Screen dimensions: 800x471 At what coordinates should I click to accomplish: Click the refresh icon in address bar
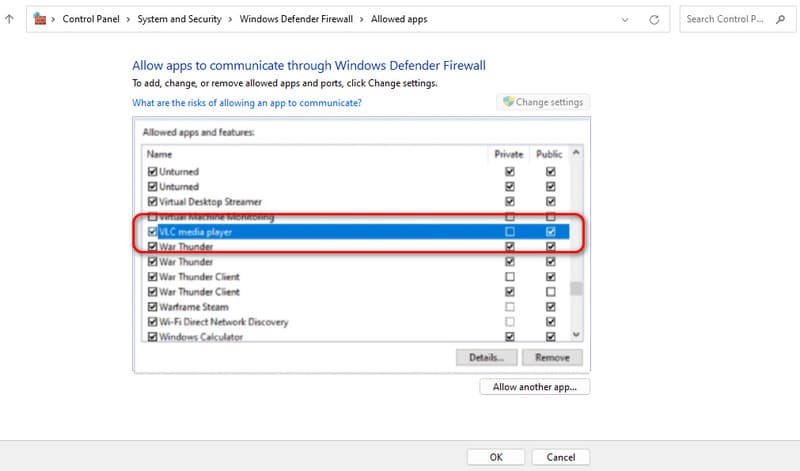(x=653, y=19)
